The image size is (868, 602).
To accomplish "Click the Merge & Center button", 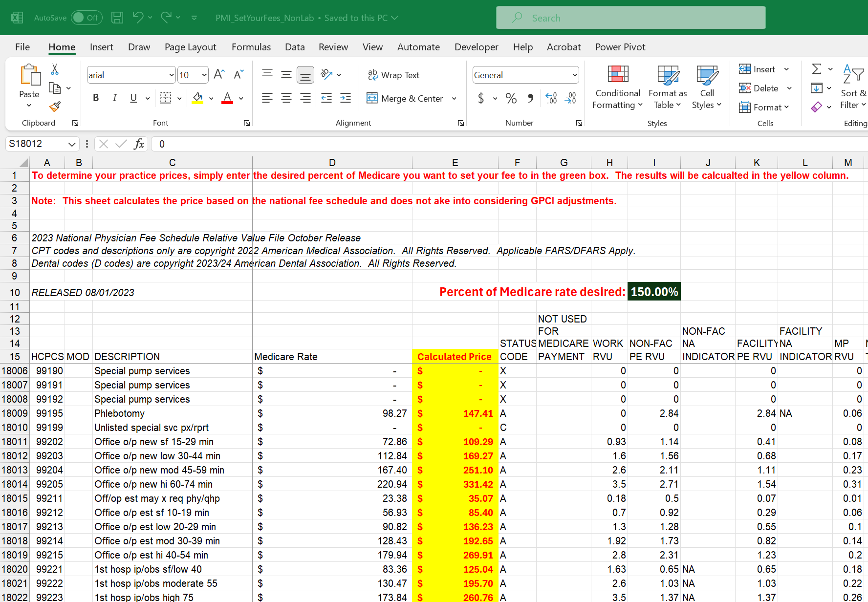I will (x=405, y=99).
